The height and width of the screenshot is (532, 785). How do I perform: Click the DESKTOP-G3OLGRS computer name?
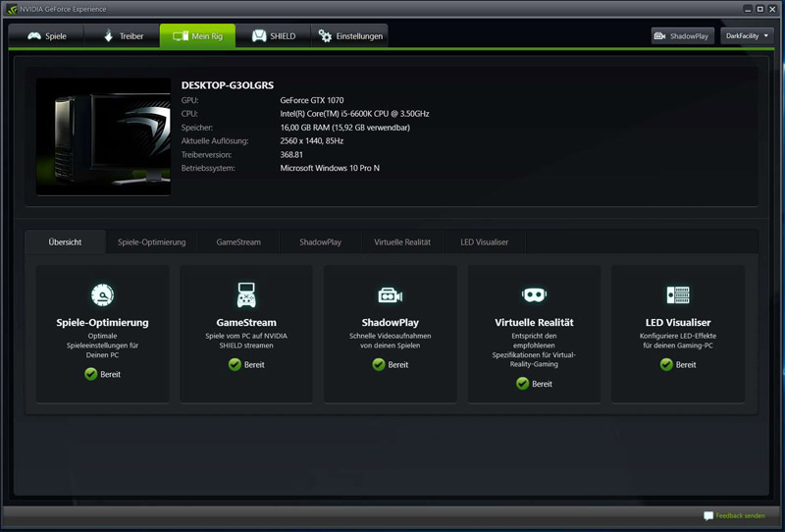[228, 85]
